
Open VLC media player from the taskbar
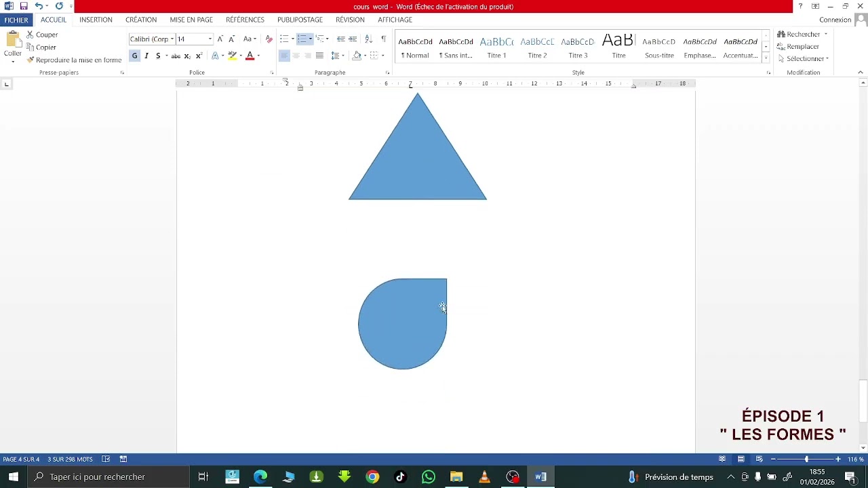point(484,476)
